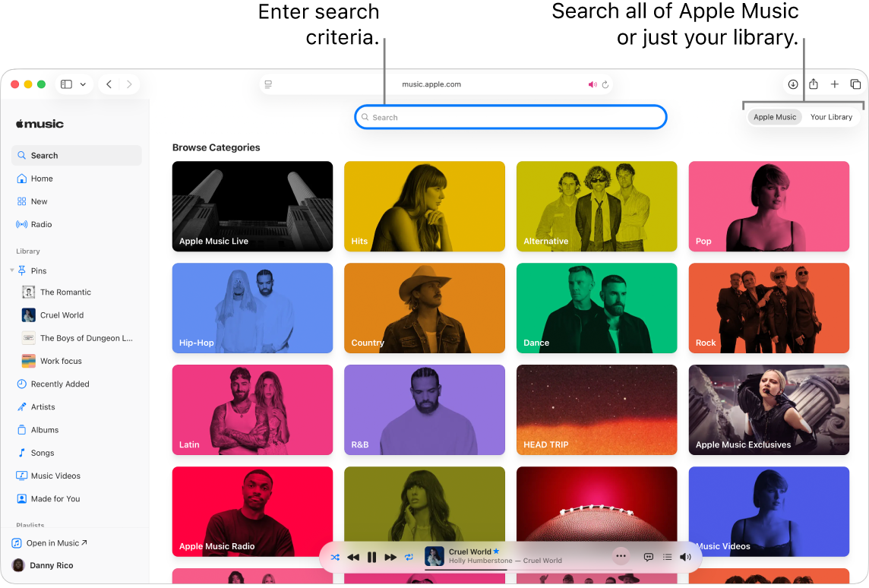Open the Dance category tile
This screenshot has height=588, width=869.
597,308
